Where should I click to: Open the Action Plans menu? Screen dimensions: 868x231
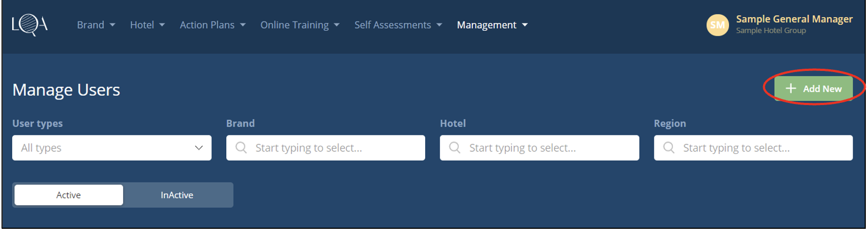pyautogui.click(x=213, y=25)
